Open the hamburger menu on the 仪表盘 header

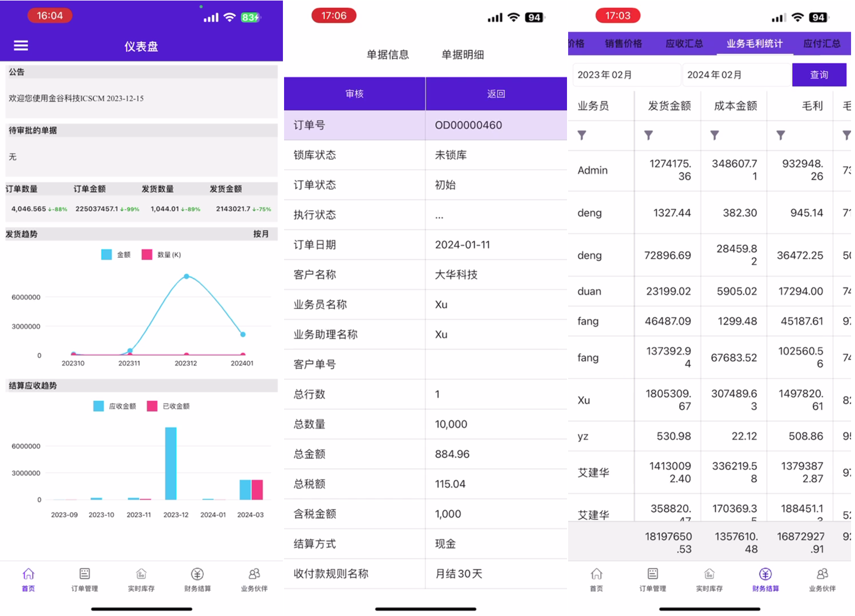click(21, 46)
